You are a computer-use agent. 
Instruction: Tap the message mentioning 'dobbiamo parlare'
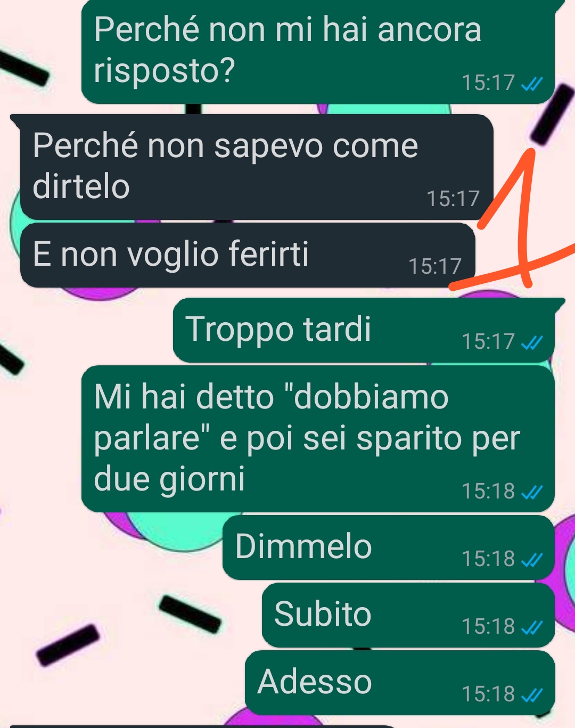tap(318, 439)
